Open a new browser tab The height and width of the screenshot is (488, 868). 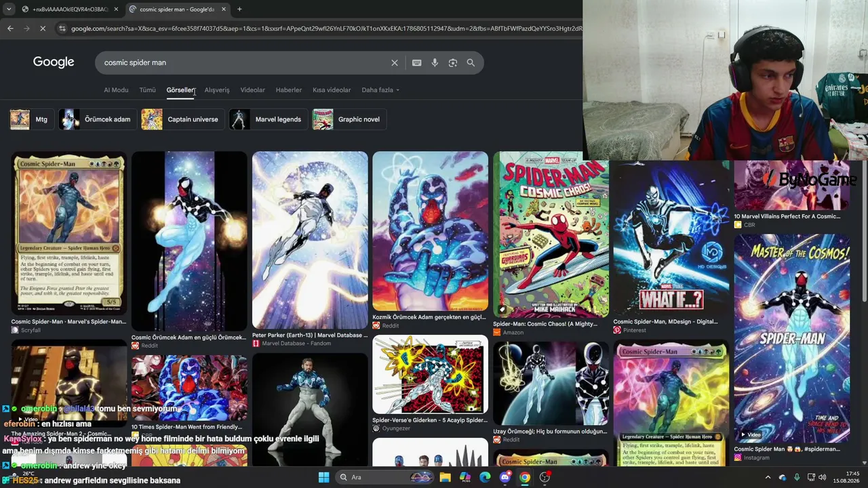click(x=239, y=9)
